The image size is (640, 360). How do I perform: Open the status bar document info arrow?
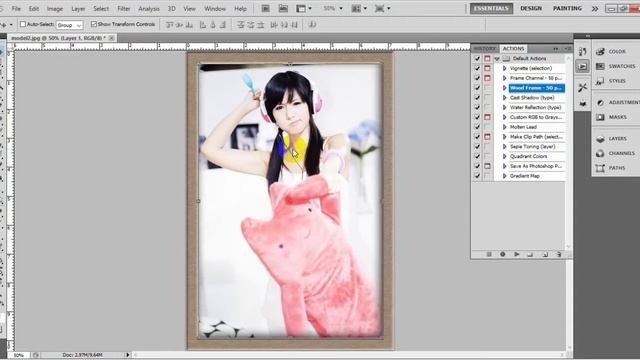point(127,355)
